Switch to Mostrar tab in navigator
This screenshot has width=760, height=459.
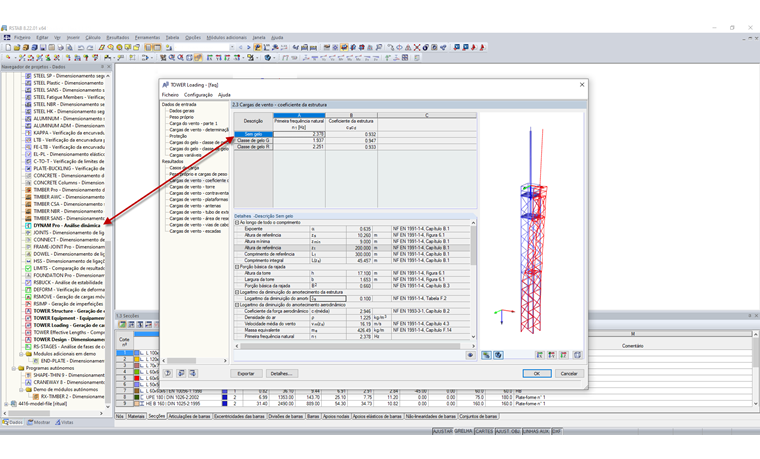[39, 423]
